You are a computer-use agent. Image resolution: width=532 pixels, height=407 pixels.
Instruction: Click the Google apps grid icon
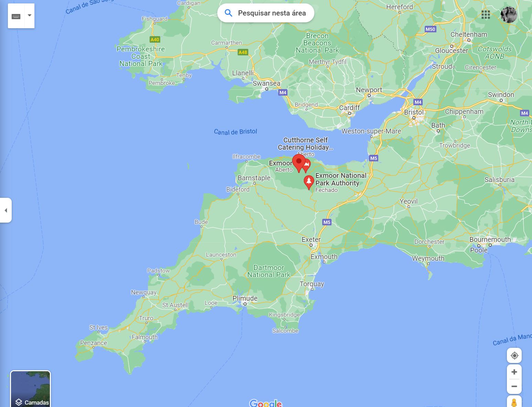coord(486,14)
